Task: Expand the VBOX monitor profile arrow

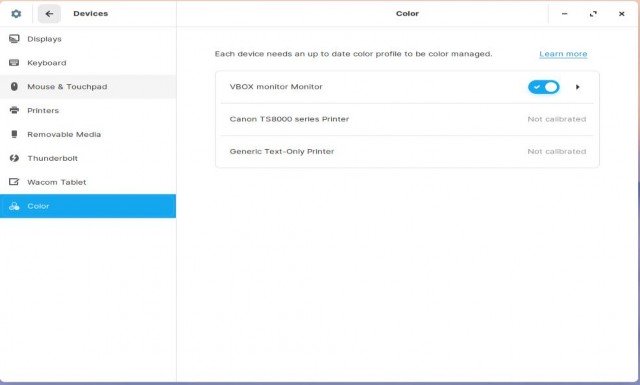Action: pos(578,87)
